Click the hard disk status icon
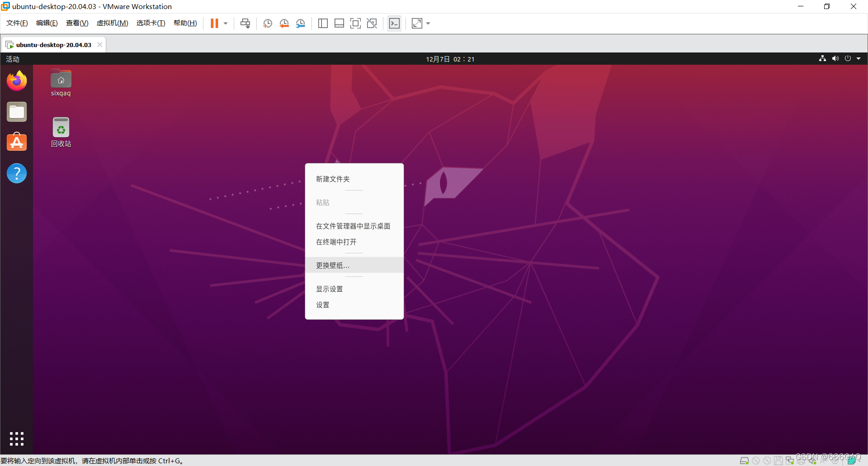The image size is (868, 466). coord(744,461)
